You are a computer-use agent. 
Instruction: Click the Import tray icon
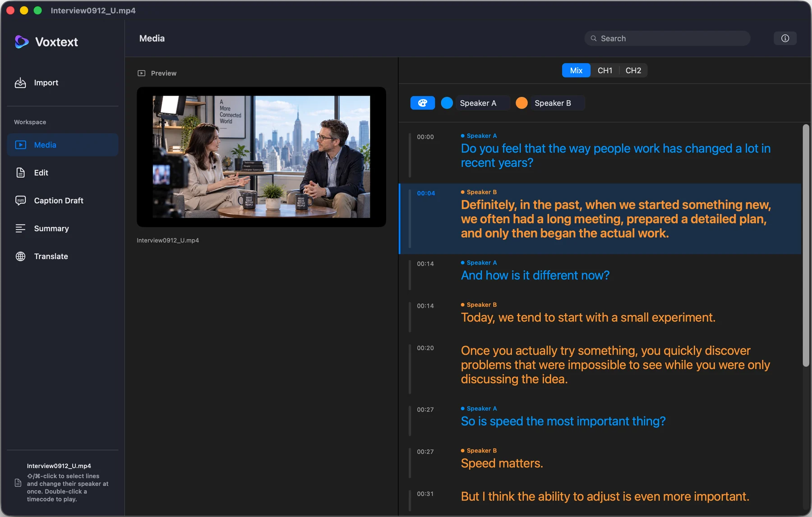(20, 82)
